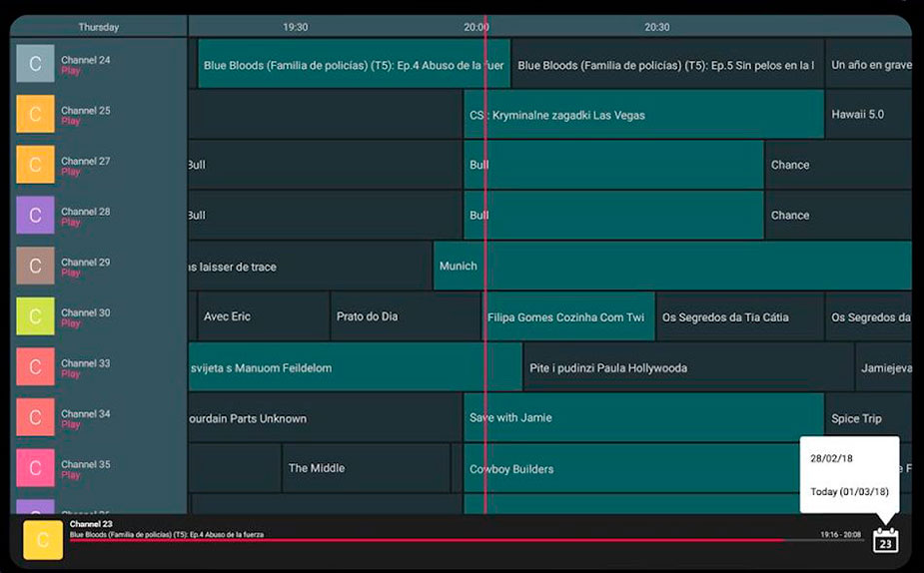The width and height of the screenshot is (924, 573).
Task: Open Avec Eric program
Action: tap(264, 316)
